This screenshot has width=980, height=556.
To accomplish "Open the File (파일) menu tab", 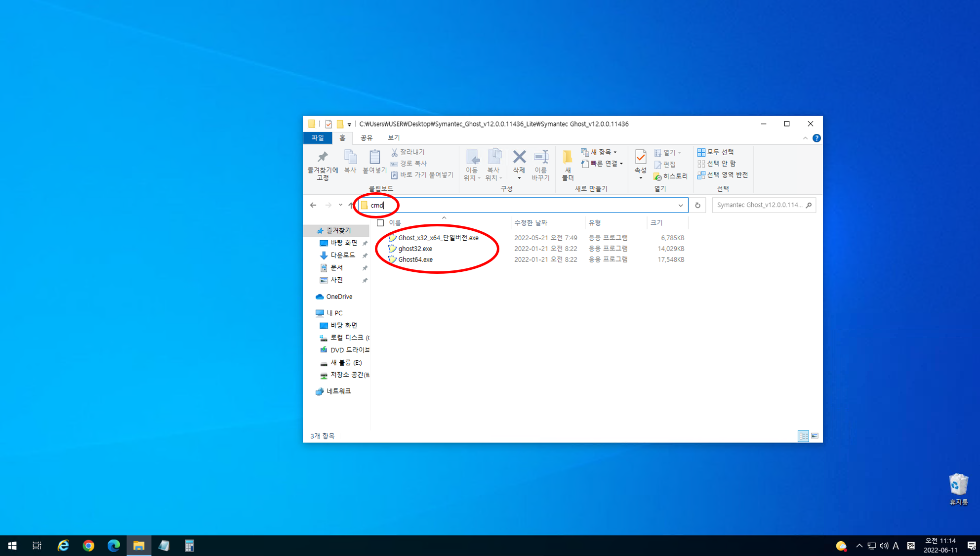I will click(x=318, y=138).
